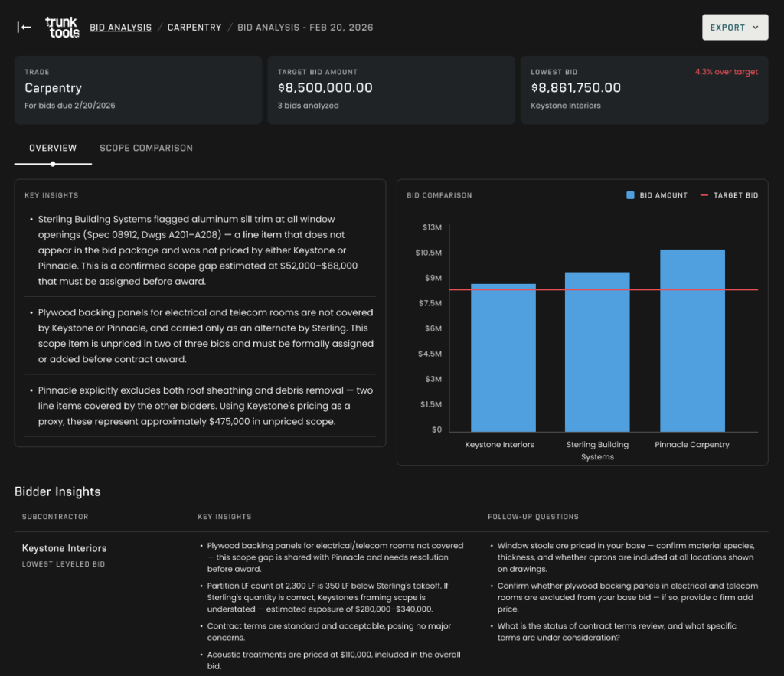Screen dimensions: 784x676
Task: Click the red target bid line
Action: pyautogui.click(x=551, y=290)
